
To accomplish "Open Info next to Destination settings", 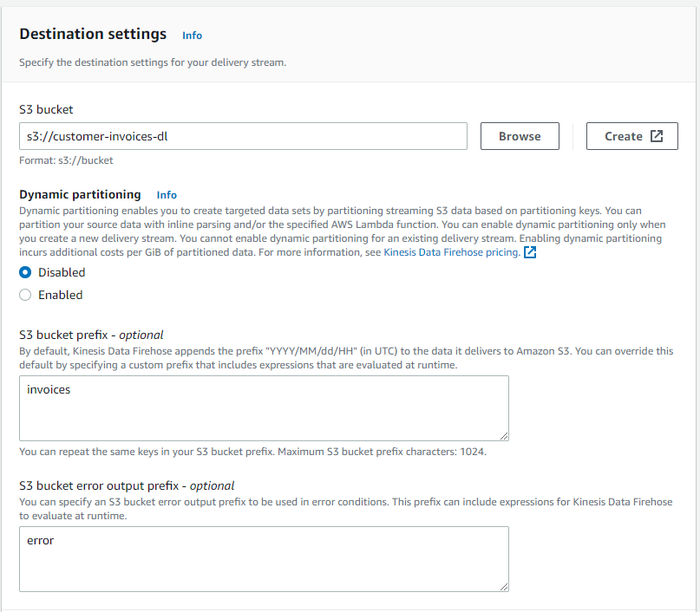I will click(x=192, y=36).
